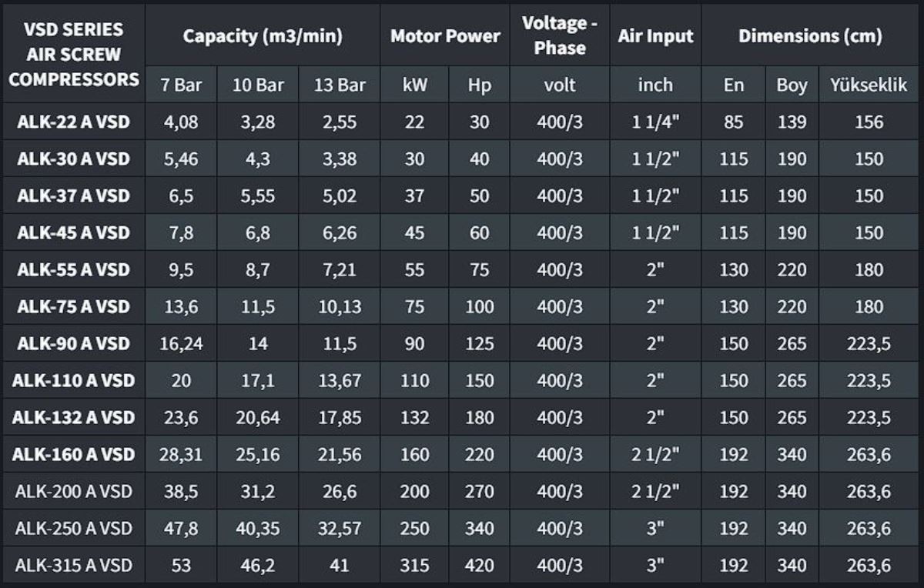Click the 156 height value
This screenshot has height=588, width=924.
869,122
